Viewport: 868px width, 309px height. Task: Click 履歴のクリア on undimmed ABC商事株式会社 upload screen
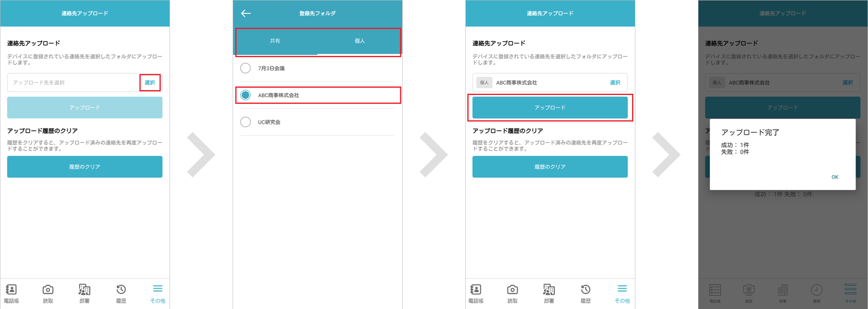point(550,167)
